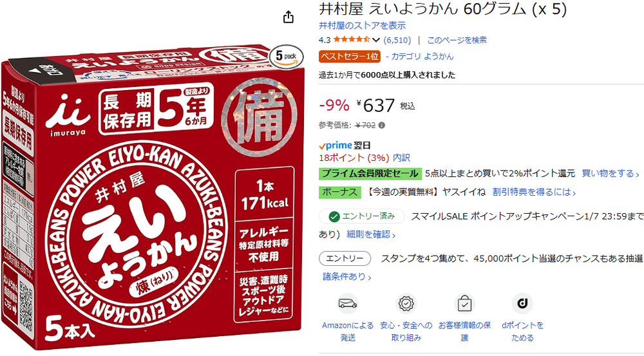Click the prime logo
The image size is (644, 356).
coord(335,145)
